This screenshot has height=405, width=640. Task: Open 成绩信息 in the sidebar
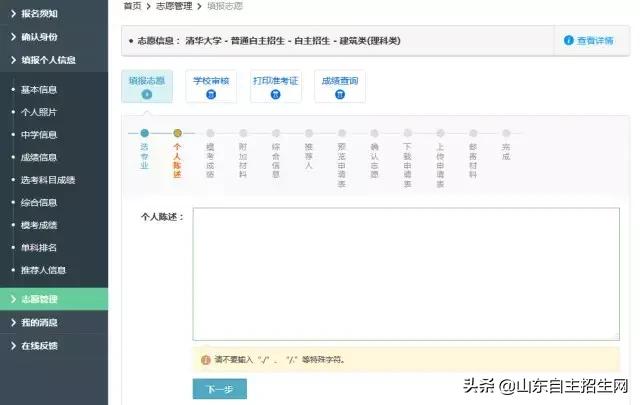[x=39, y=157]
